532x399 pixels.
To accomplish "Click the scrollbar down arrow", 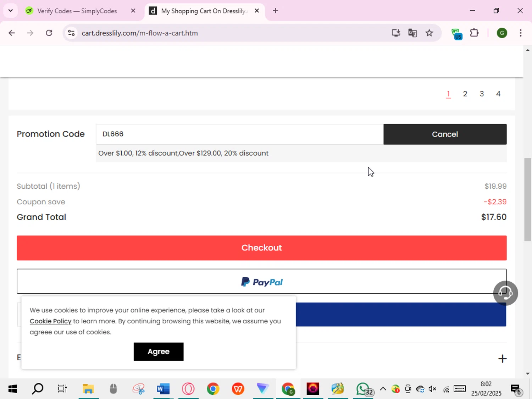I will point(528,373).
